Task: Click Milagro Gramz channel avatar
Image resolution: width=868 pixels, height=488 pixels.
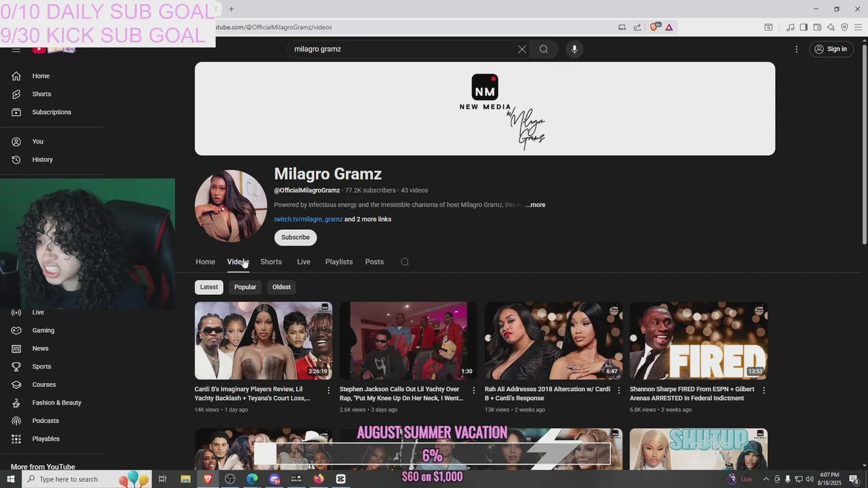Action: (231, 206)
